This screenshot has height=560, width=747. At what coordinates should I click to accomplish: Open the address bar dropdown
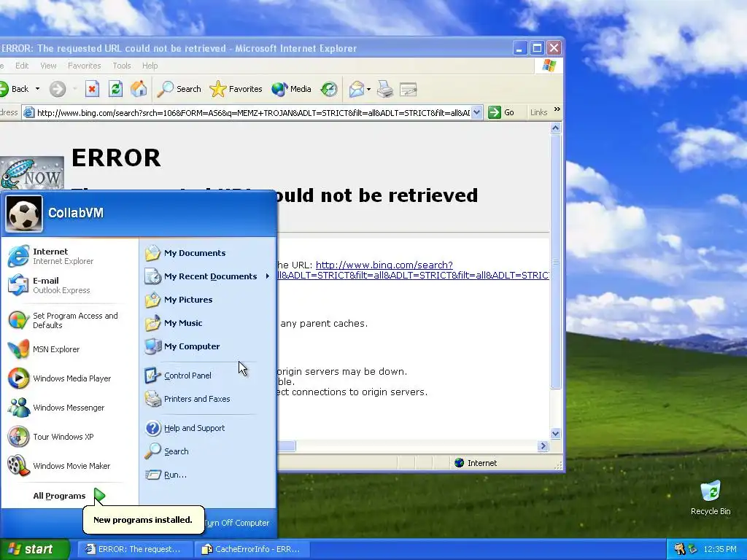tap(477, 113)
